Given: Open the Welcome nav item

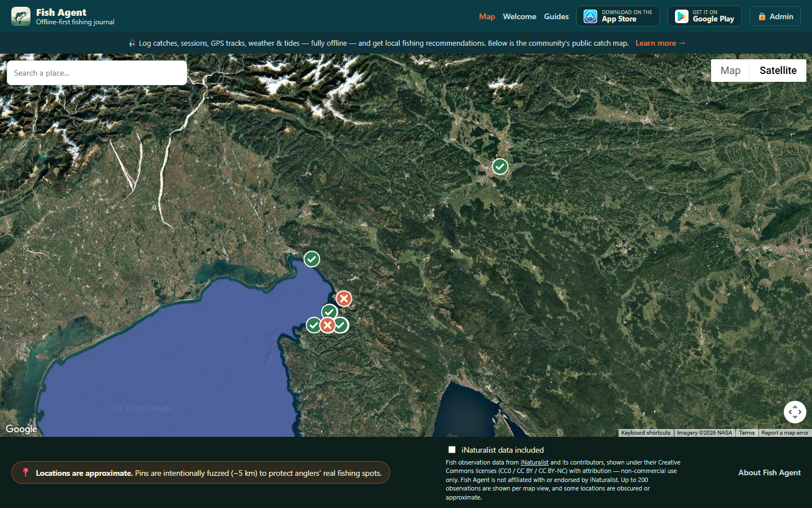Looking at the screenshot, I should (519, 16).
